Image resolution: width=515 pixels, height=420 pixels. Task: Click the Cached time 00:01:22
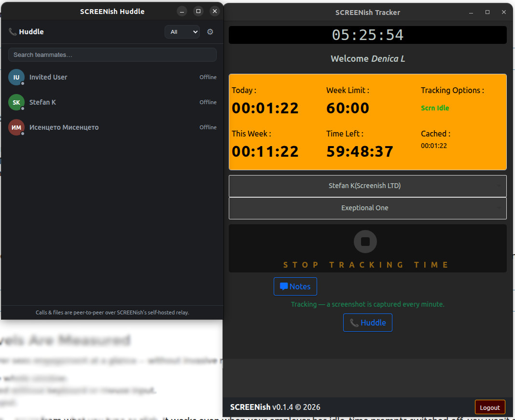point(434,146)
